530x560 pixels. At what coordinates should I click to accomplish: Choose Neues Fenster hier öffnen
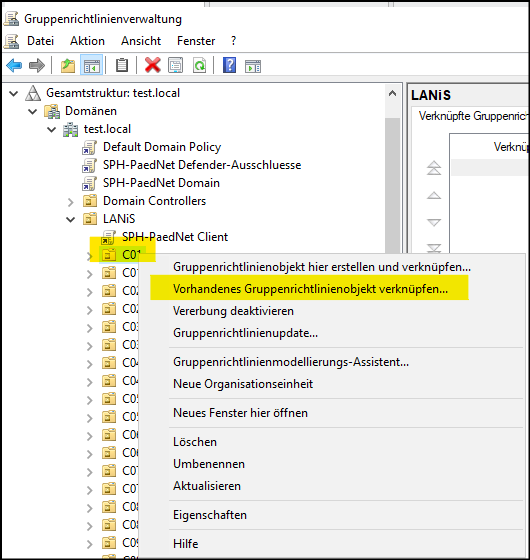332,413
